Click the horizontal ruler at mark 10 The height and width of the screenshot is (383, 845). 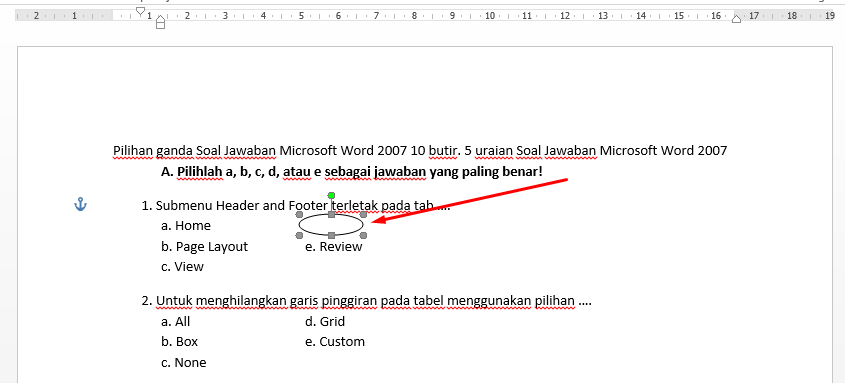(489, 16)
